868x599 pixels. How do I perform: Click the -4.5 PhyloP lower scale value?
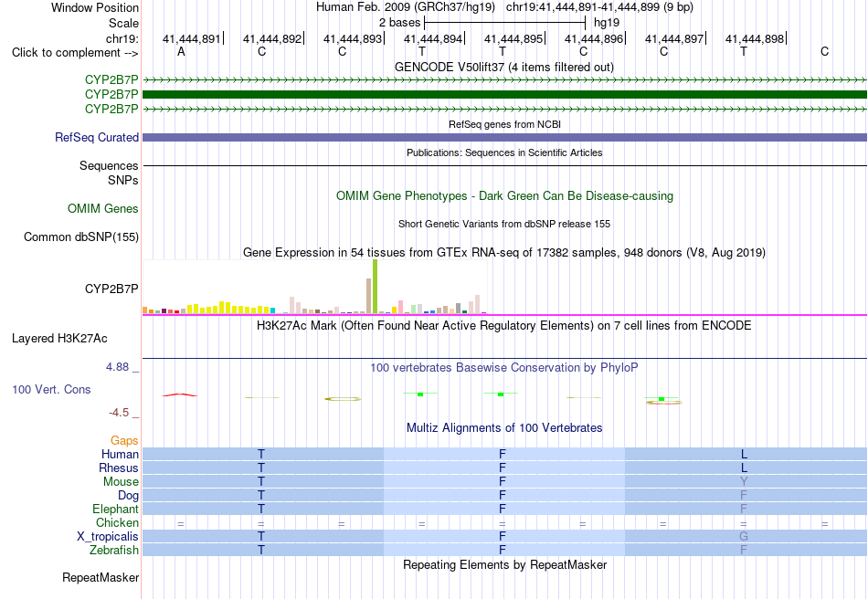pyautogui.click(x=119, y=413)
